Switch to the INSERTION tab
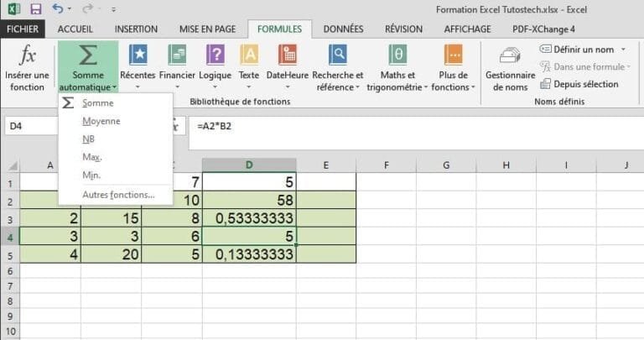The image size is (644, 340). click(136, 29)
